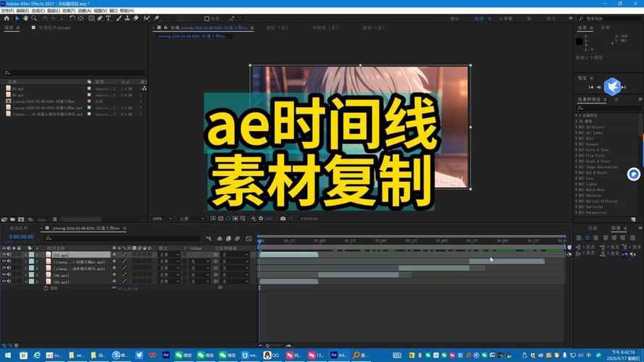Toggle shy switch for layer 2

point(114,261)
